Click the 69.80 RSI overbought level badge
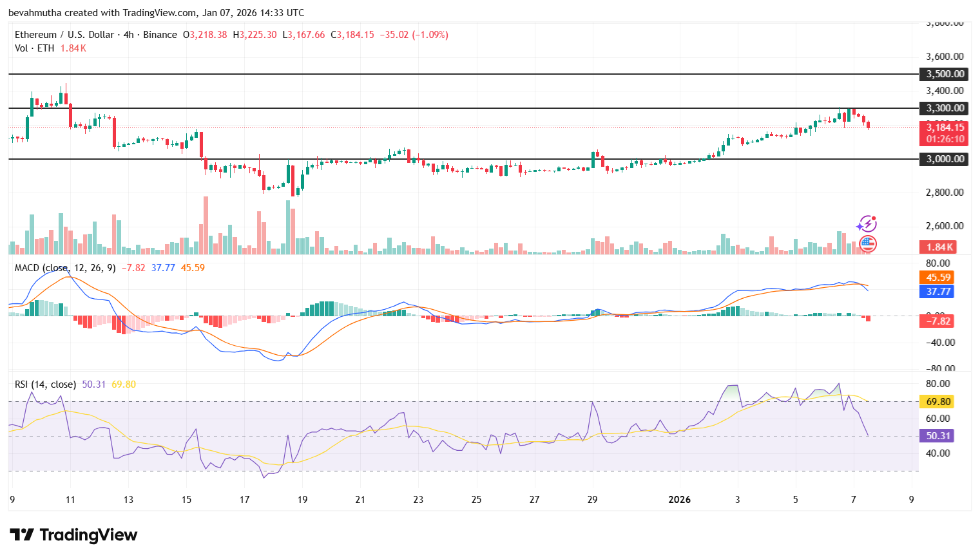 tap(936, 401)
